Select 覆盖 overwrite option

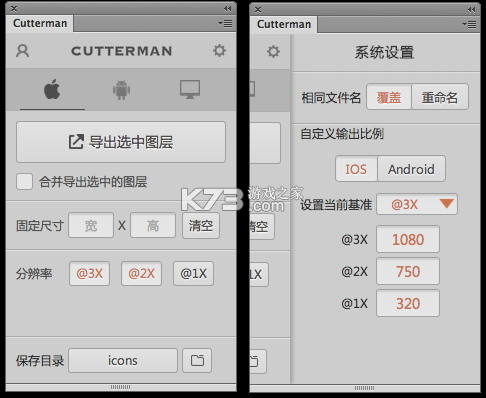click(x=389, y=97)
